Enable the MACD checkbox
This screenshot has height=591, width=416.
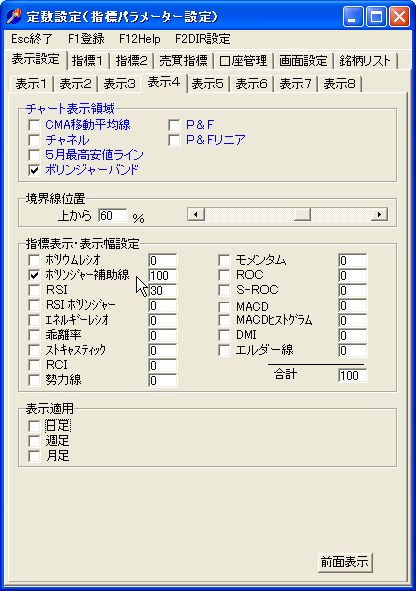tap(224, 306)
